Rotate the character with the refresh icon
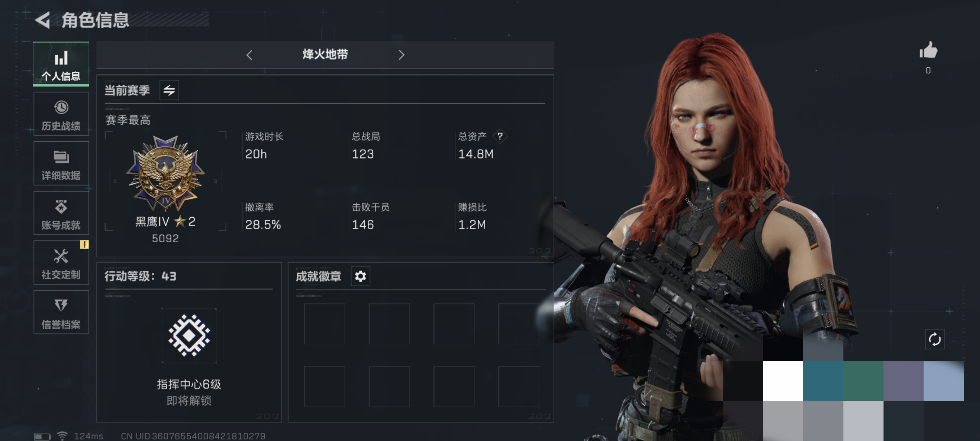The height and width of the screenshot is (441, 980). coord(935,339)
